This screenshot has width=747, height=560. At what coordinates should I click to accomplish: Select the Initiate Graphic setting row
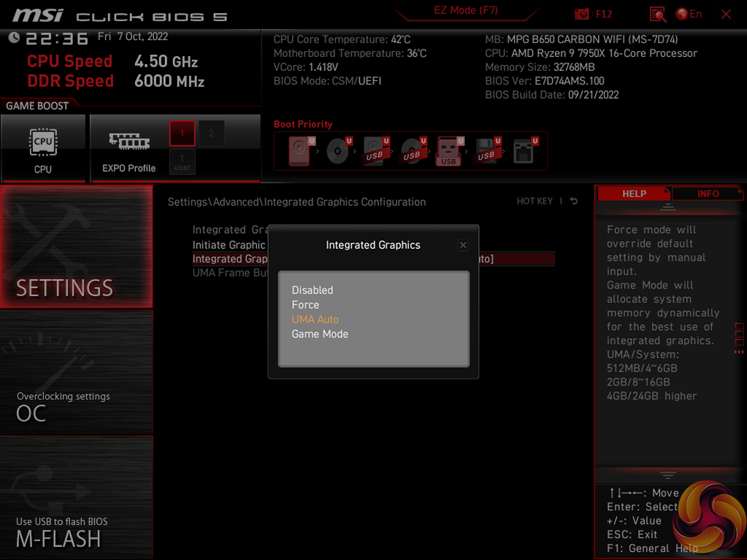click(x=229, y=245)
